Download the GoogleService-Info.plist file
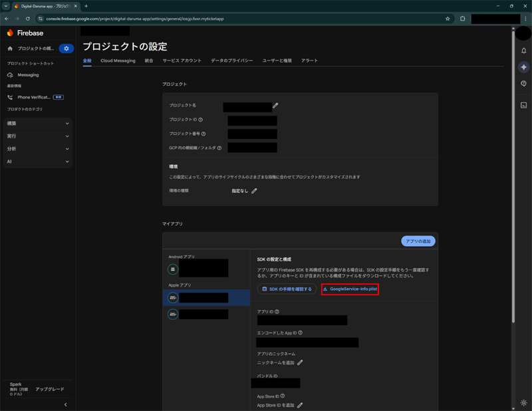Image resolution: width=532 pixels, height=411 pixels. [x=350, y=289]
